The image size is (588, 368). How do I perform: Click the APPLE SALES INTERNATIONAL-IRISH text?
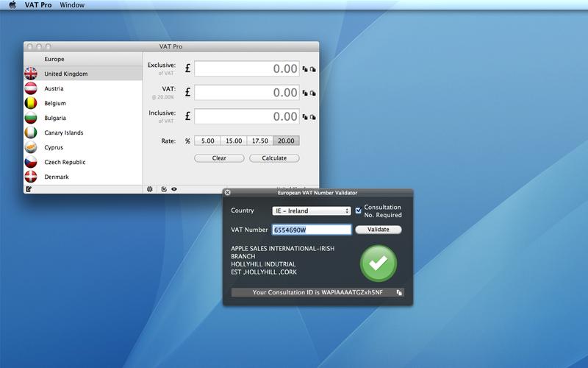pos(283,249)
